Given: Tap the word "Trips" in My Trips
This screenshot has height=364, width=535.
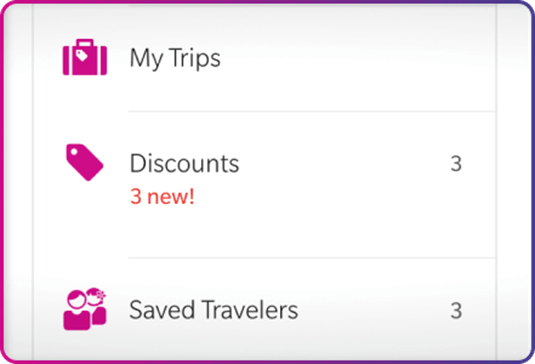Looking at the screenshot, I should point(195,59).
